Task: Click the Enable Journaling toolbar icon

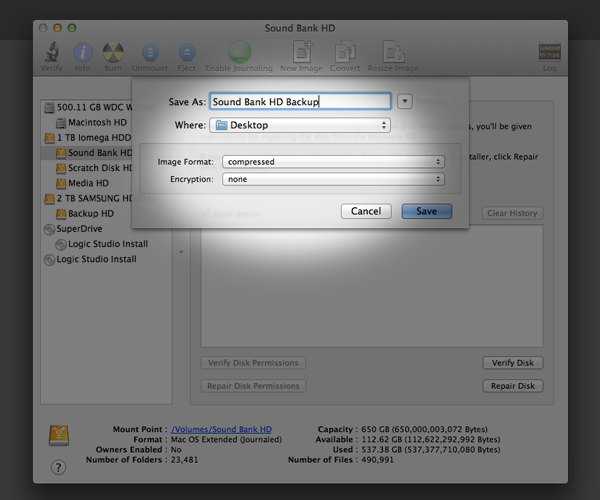Action: point(240,52)
